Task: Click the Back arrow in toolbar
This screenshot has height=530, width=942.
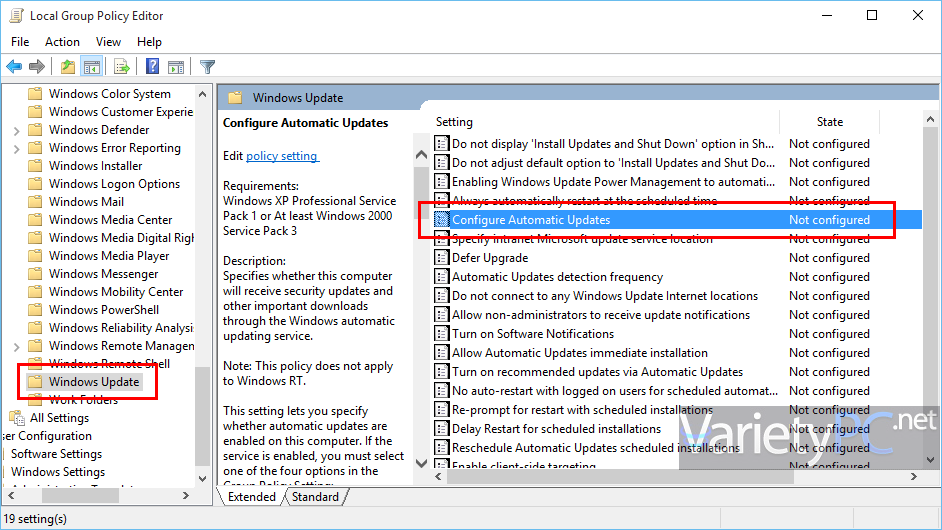Action: click(x=14, y=67)
